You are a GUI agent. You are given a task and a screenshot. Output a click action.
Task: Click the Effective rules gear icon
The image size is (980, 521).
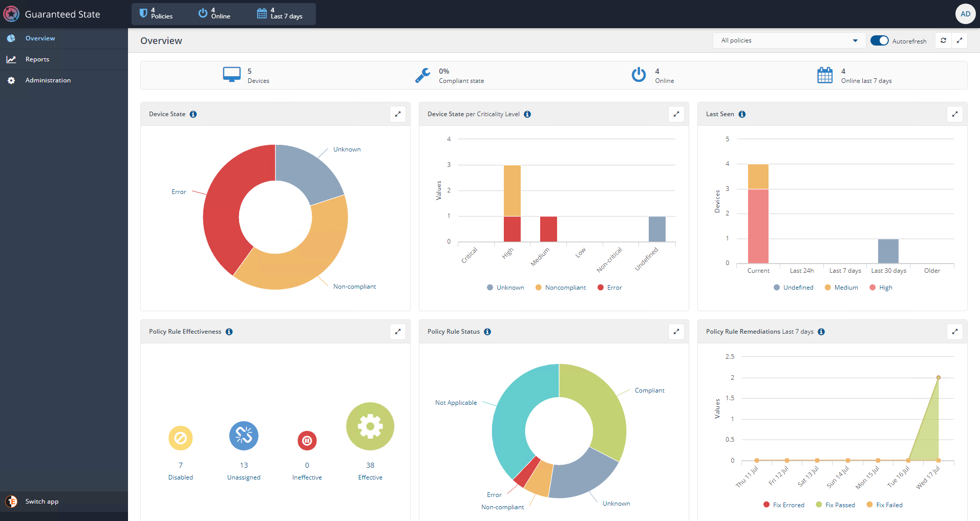coord(370,426)
